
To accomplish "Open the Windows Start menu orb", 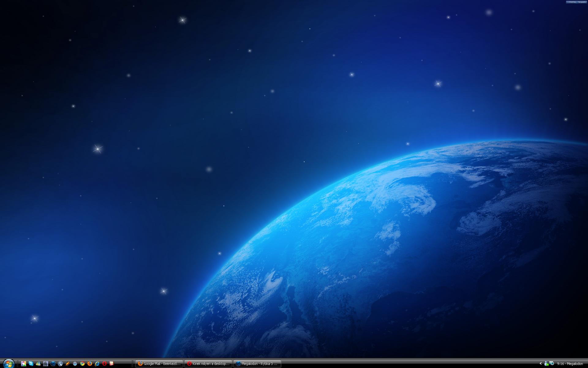I will point(9,364).
